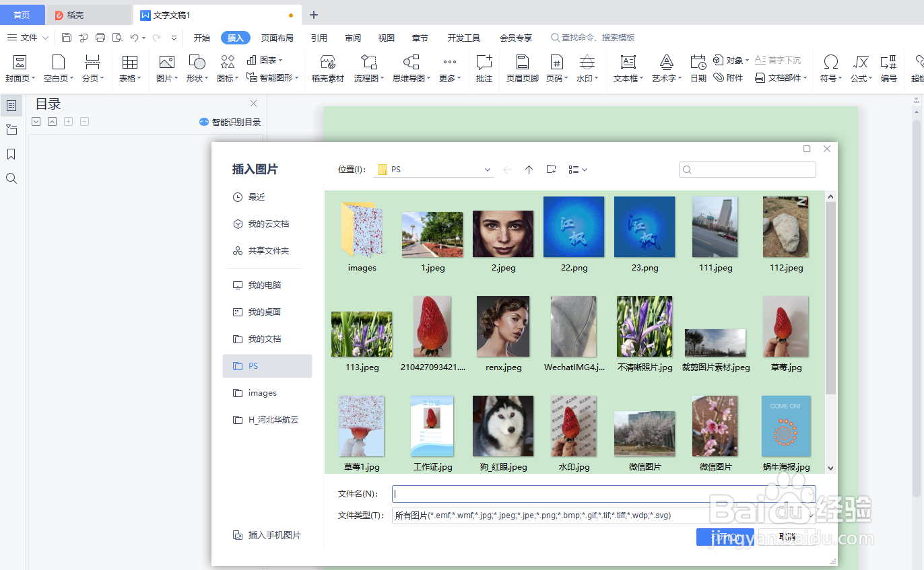Open the search sidebar icon
Viewport: 924px width, 570px height.
(x=11, y=178)
